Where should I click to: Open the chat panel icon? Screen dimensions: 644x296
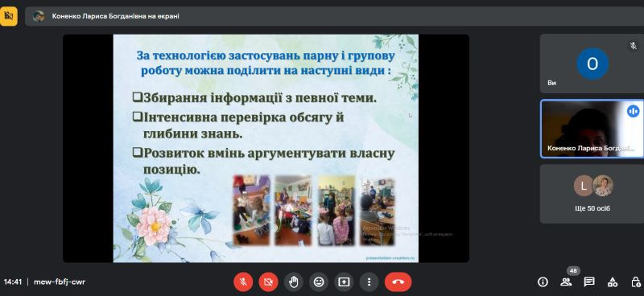click(589, 282)
